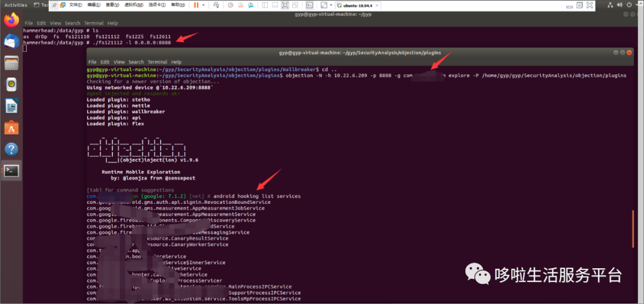
Task: Open View menu in back terminal window
Action: click(55, 23)
